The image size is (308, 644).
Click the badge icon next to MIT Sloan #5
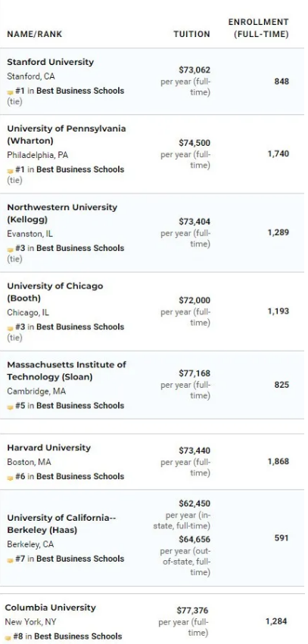tap(11, 407)
